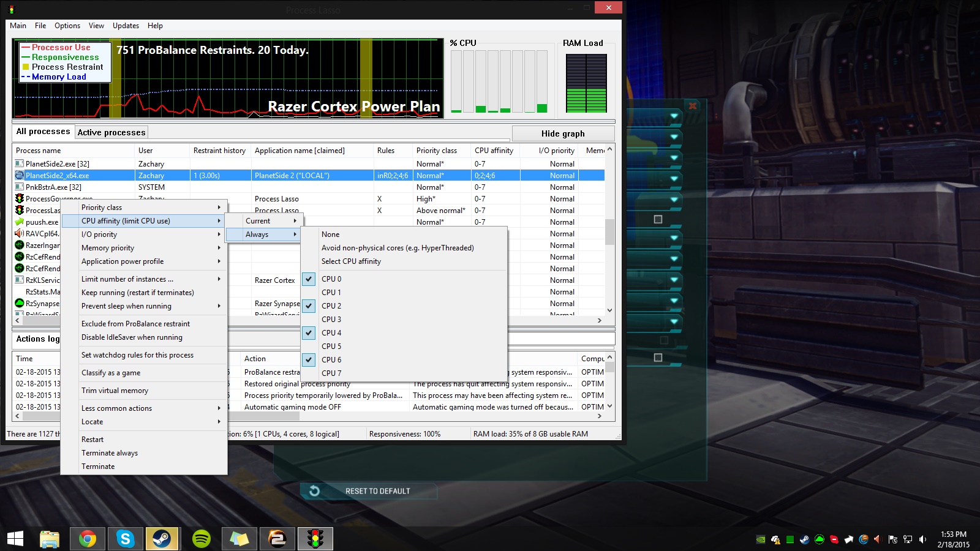980x551 pixels.
Task: Select Classify as a game
Action: coord(144,373)
